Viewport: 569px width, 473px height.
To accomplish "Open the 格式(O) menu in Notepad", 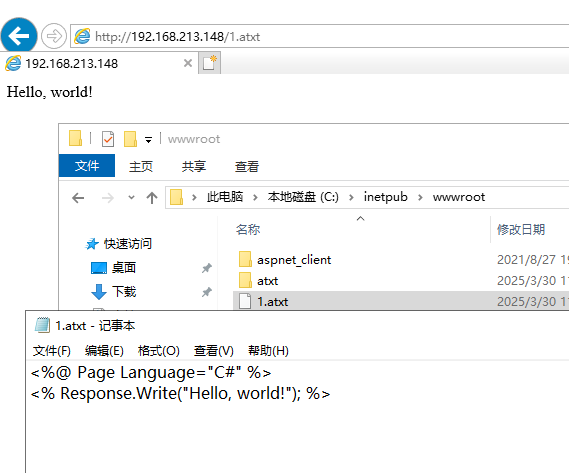I will pos(159,351).
